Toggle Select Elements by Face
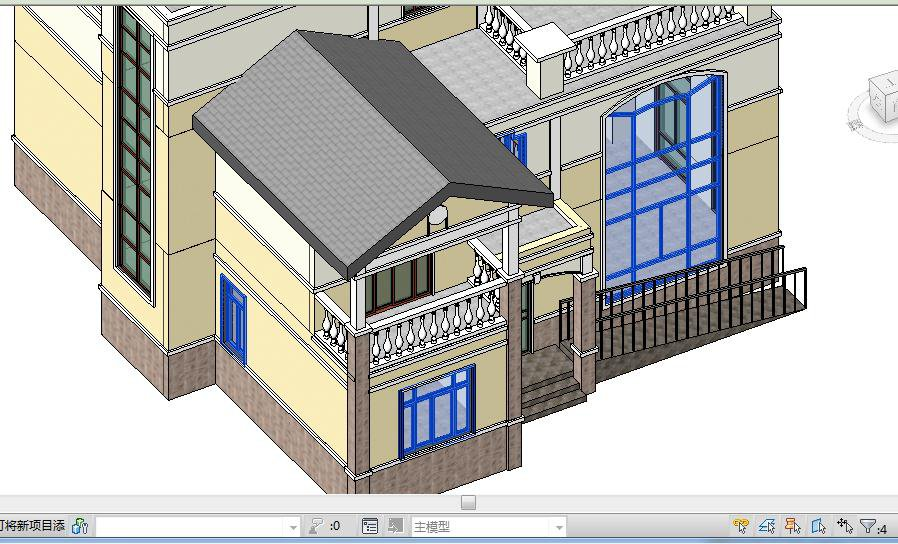This screenshot has width=898, height=544. [x=818, y=526]
